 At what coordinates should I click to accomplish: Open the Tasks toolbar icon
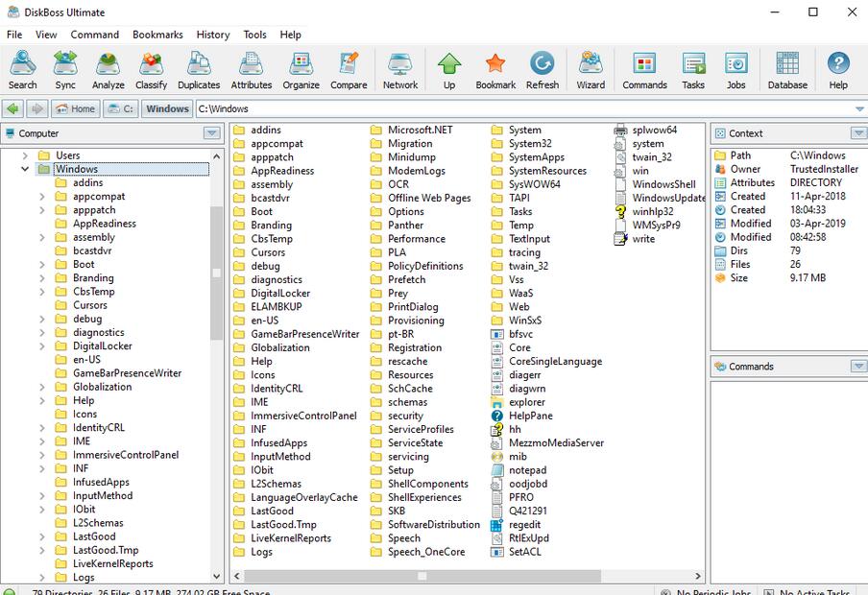pos(693,70)
